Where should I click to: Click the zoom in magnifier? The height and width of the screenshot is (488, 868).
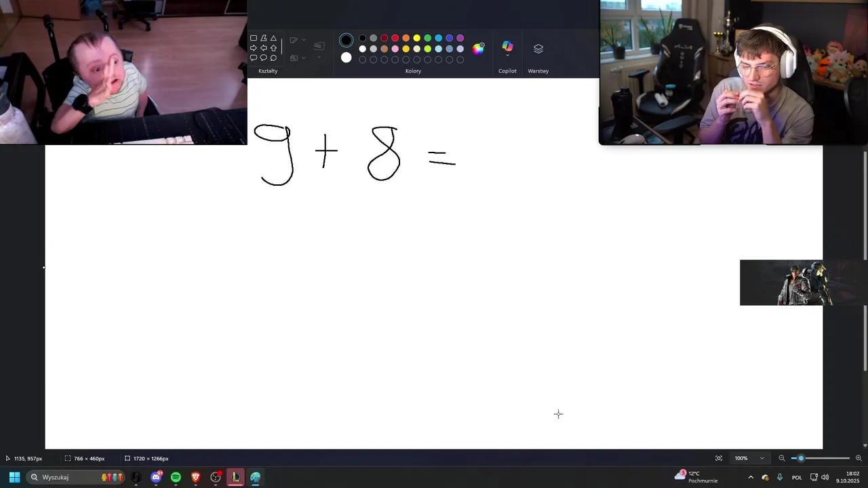point(859,458)
